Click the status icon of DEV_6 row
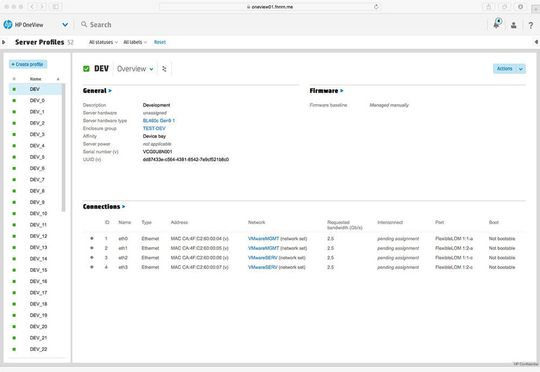Screen dimensions: 540x372 point(14,168)
